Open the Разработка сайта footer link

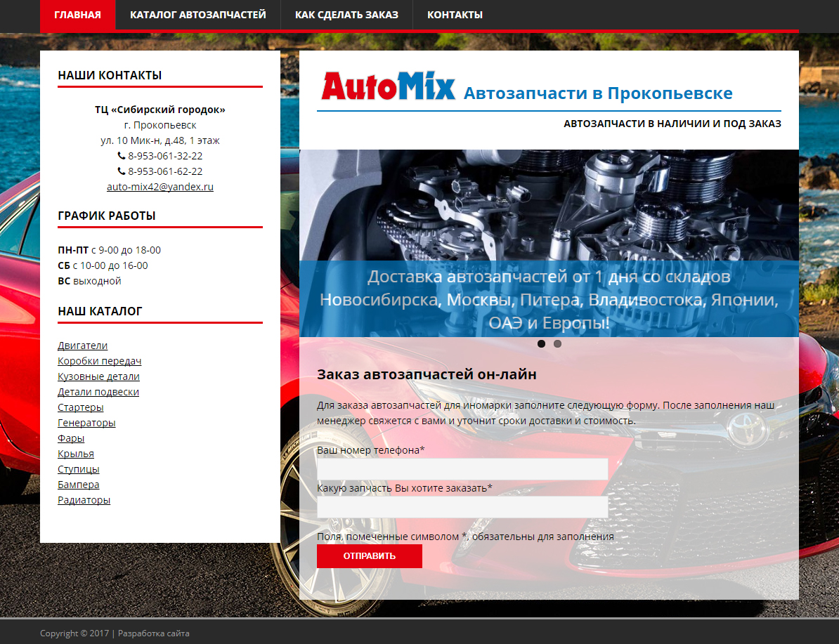[154, 633]
